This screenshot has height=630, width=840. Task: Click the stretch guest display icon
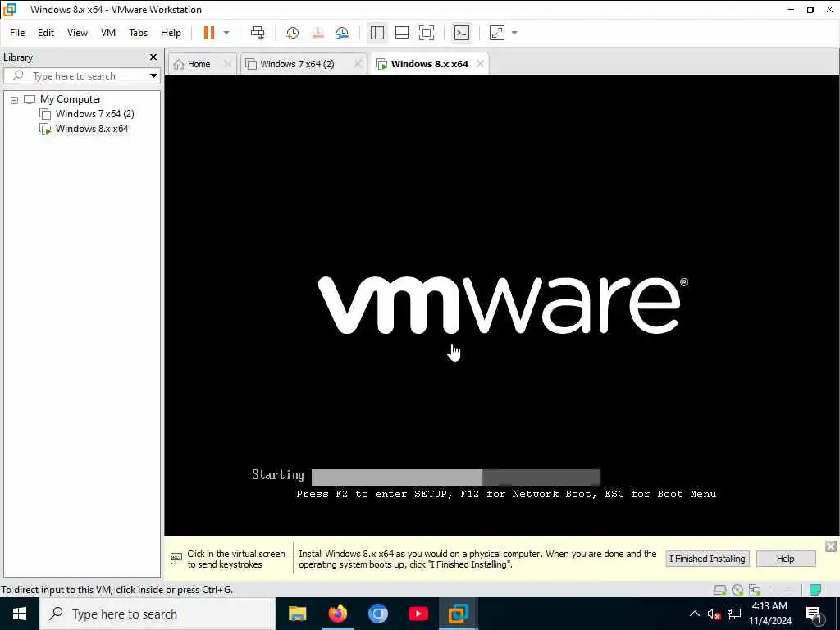pos(497,33)
